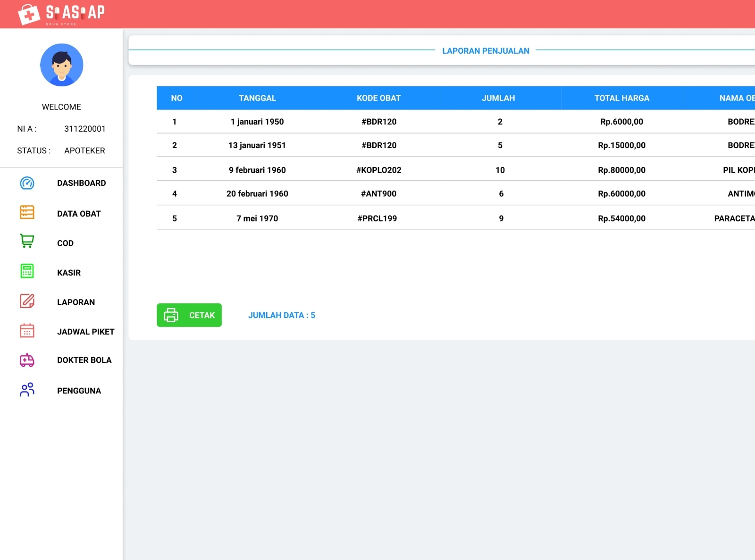The image size is (755, 560).
Task: Click the green shopping cart COD icon
Action: (x=27, y=242)
